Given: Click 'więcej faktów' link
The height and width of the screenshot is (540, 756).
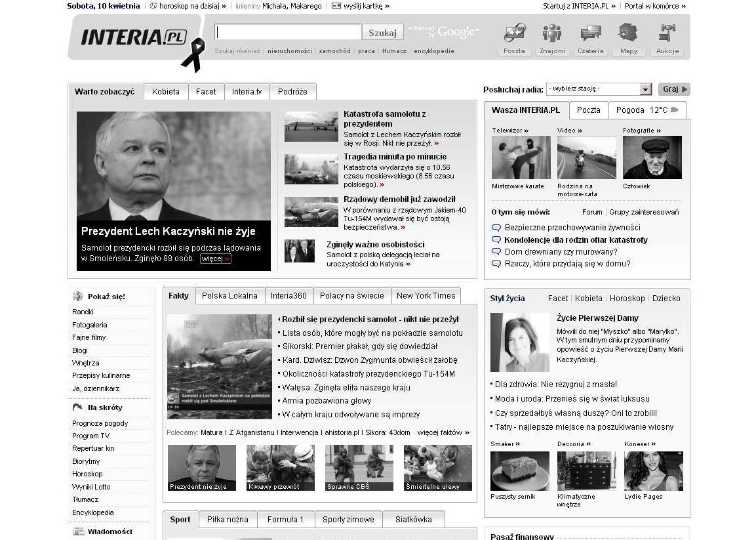Looking at the screenshot, I should (443, 432).
